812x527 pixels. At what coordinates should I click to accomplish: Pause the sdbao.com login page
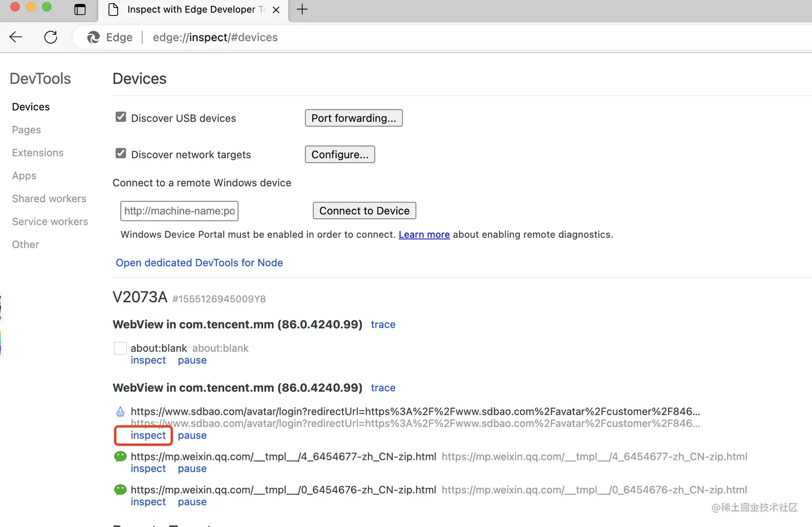[x=192, y=436]
